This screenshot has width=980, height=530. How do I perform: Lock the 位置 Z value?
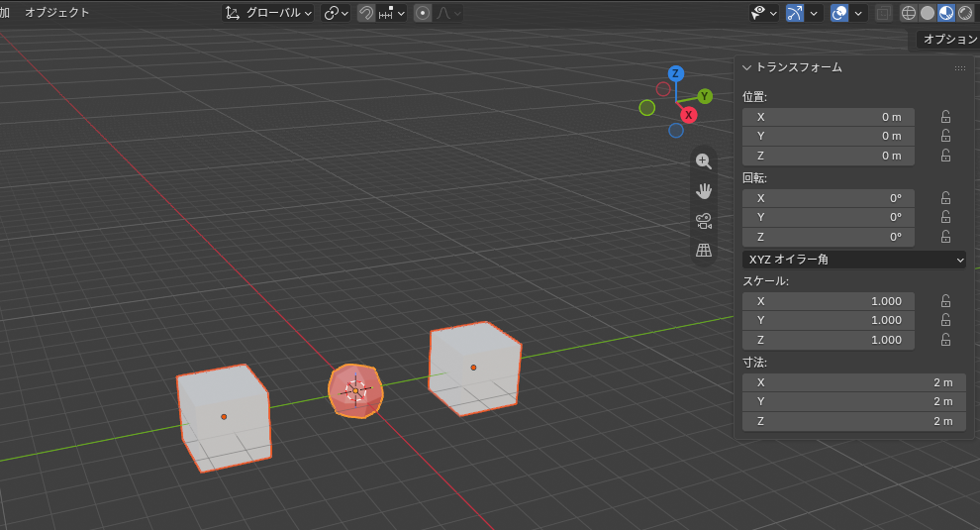945,156
